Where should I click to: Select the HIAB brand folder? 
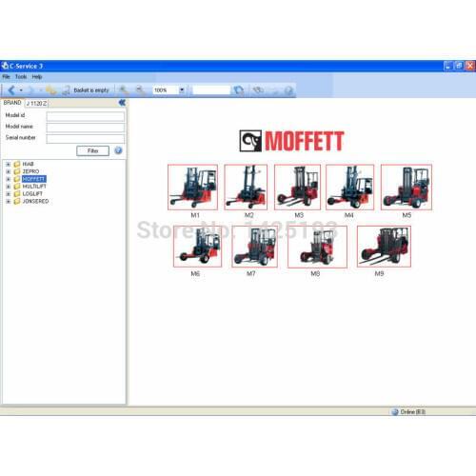coord(28,164)
